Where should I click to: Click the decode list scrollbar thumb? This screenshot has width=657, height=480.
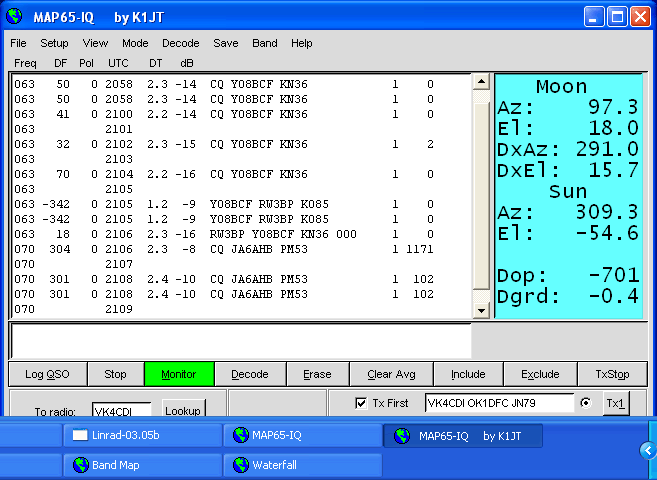481,196
